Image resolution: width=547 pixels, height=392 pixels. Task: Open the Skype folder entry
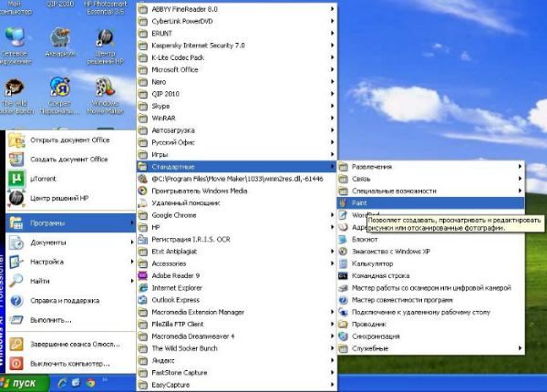pyautogui.click(x=236, y=106)
